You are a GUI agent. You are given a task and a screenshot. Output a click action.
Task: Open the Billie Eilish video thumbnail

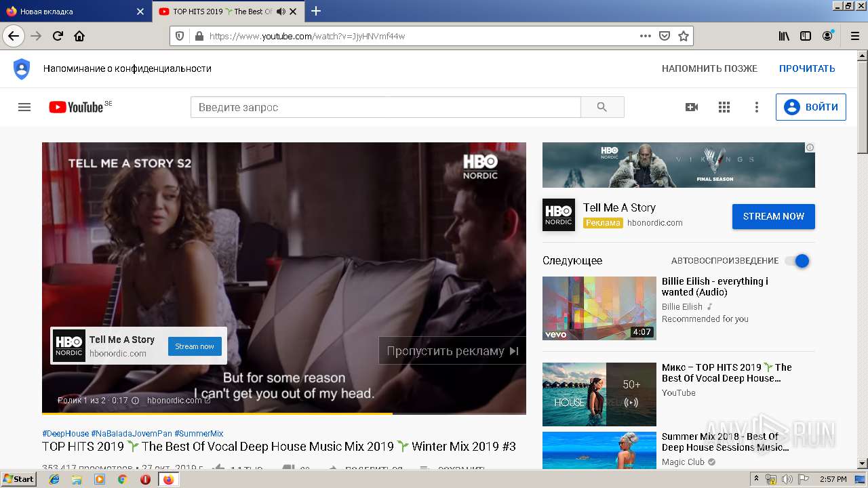(x=599, y=308)
